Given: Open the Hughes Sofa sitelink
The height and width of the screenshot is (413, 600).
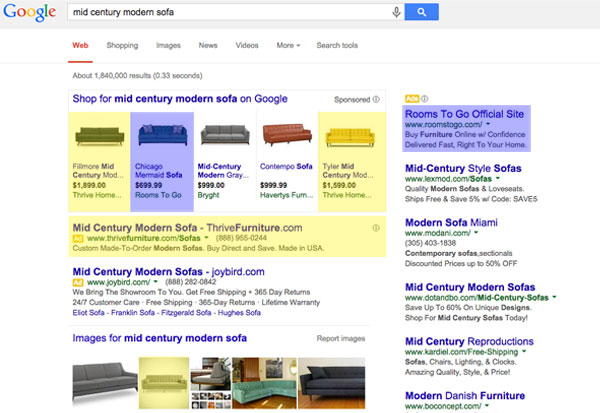Looking at the screenshot, I should click(239, 313).
